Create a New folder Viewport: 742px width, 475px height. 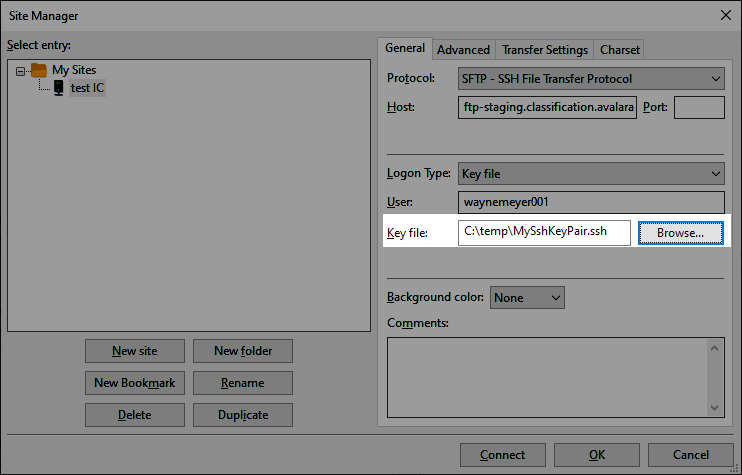click(242, 351)
